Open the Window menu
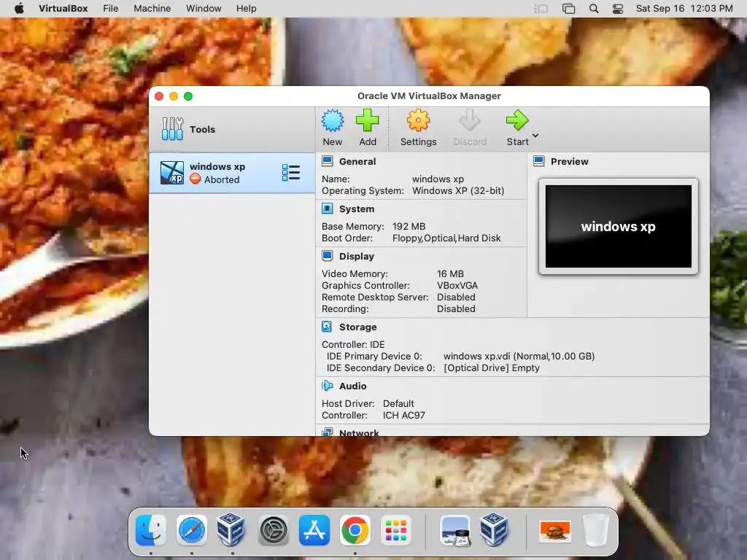 coord(204,8)
